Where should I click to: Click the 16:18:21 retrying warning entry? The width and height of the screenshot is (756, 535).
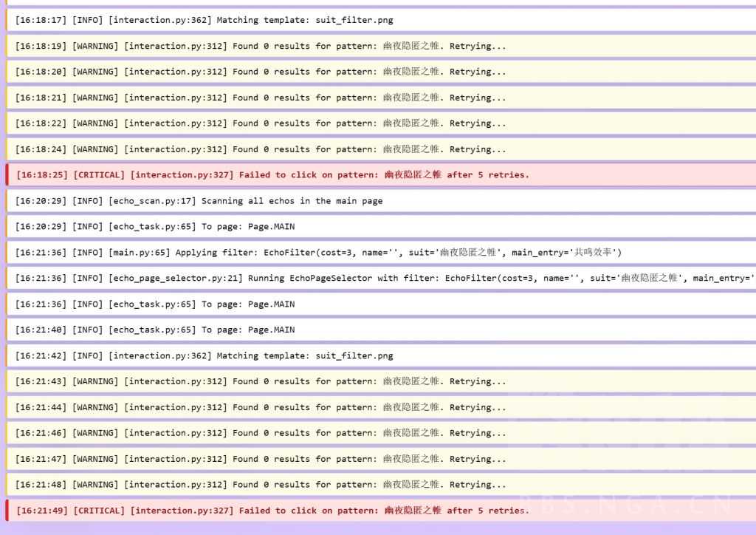click(261, 98)
